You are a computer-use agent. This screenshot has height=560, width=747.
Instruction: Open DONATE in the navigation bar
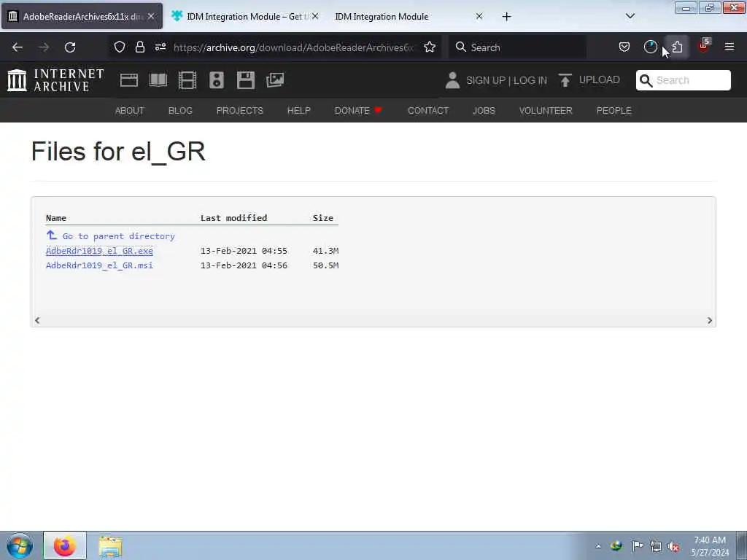point(358,111)
